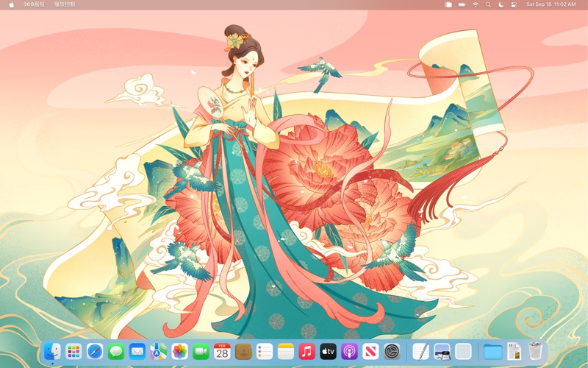Start FaceTime from the Dock
Image resolution: width=588 pixels, height=368 pixels.
(x=201, y=352)
